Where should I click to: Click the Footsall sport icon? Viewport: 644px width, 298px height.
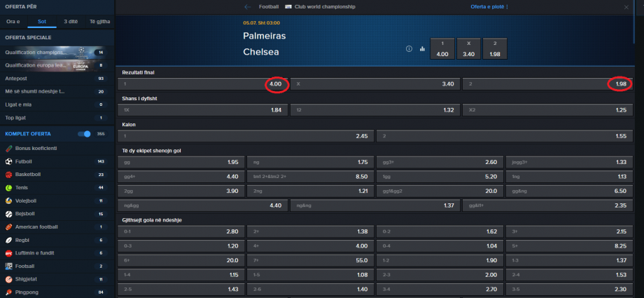click(x=8, y=266)
